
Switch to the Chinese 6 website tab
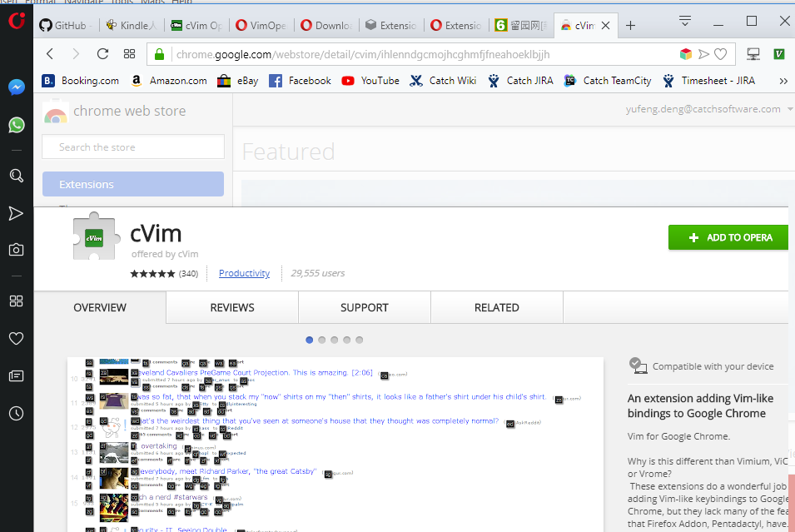521,25
